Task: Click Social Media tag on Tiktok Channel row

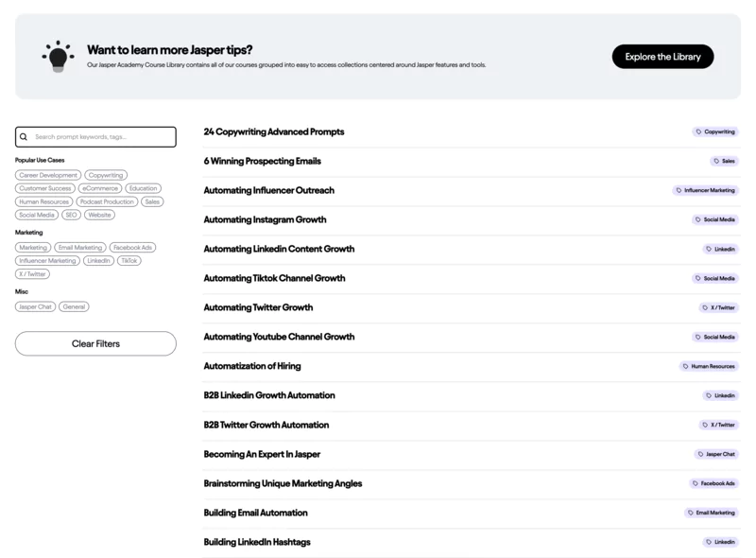Action: [x=714, y=278]
